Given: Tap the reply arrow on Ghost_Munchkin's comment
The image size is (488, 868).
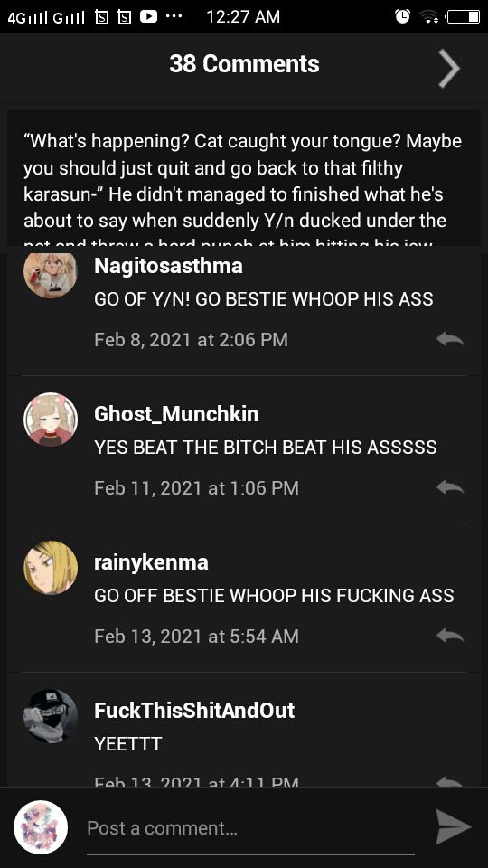Looking at the screenshot, I should click(449, 487).
